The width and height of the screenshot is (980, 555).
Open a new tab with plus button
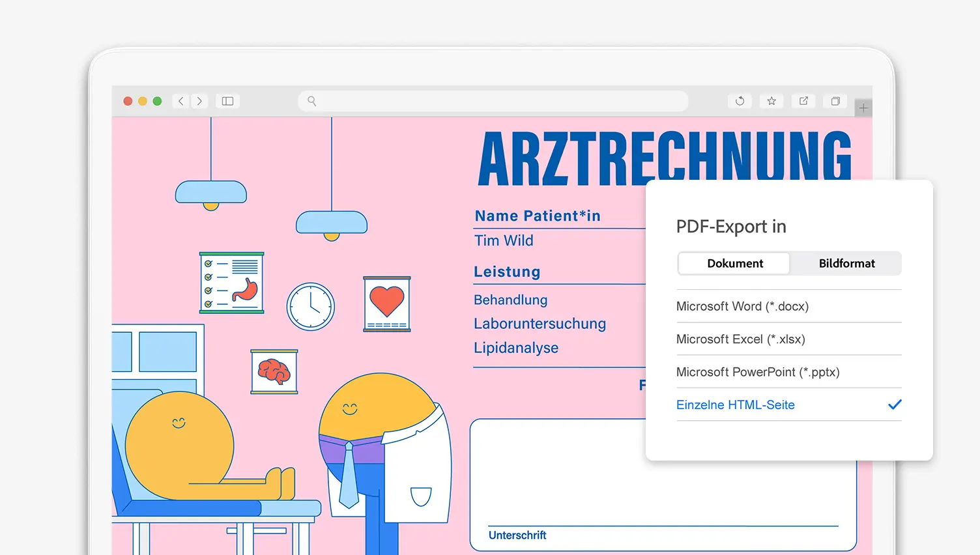point(863,108)
